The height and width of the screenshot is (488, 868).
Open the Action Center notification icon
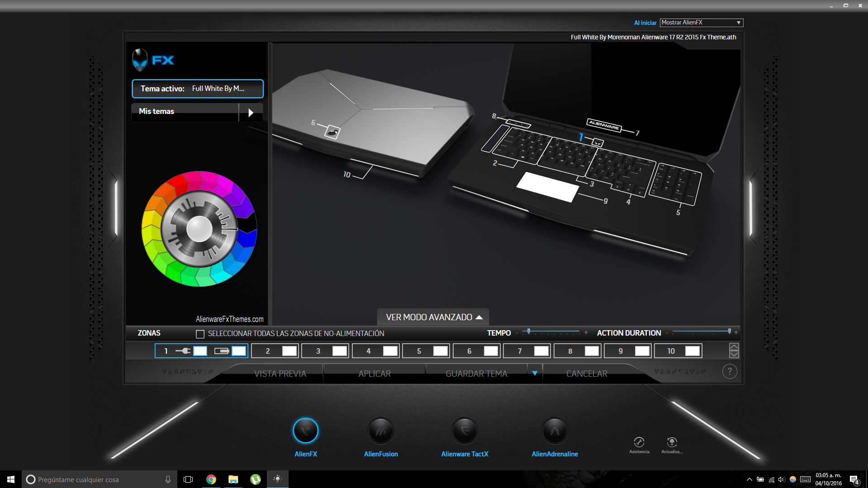point(854,479)
